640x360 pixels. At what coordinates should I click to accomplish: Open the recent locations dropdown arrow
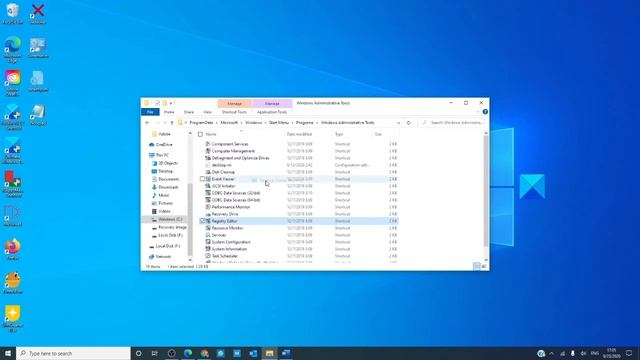point(165,122)
